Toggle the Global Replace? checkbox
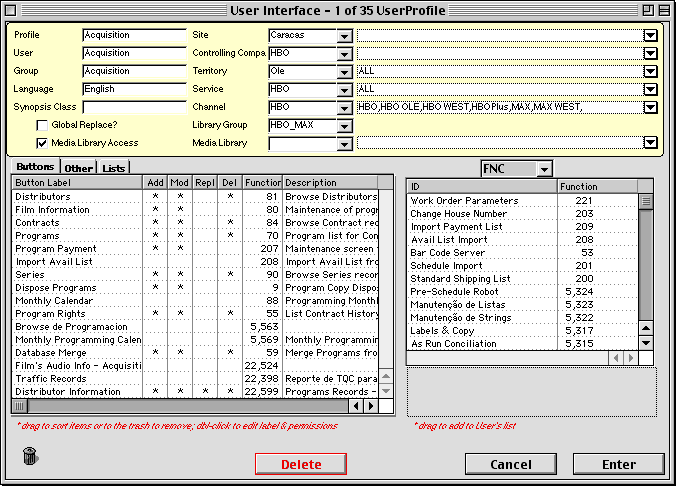The image size is (676, 486). 42,125
